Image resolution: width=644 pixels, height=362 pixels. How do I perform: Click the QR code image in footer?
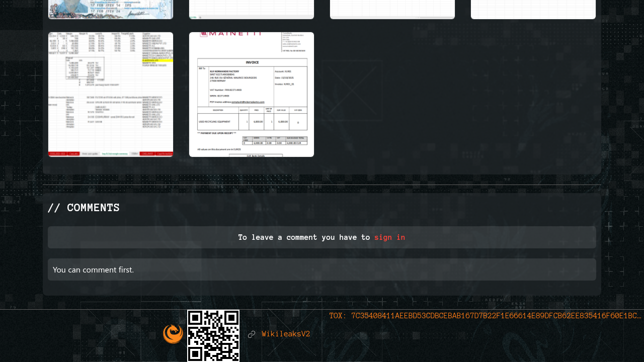pyautogui.click(x=213, y=335)
